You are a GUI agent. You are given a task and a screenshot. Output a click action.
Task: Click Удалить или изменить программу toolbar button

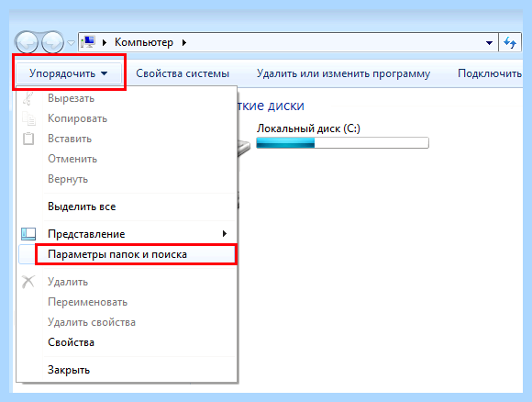(x=343, y=73)
